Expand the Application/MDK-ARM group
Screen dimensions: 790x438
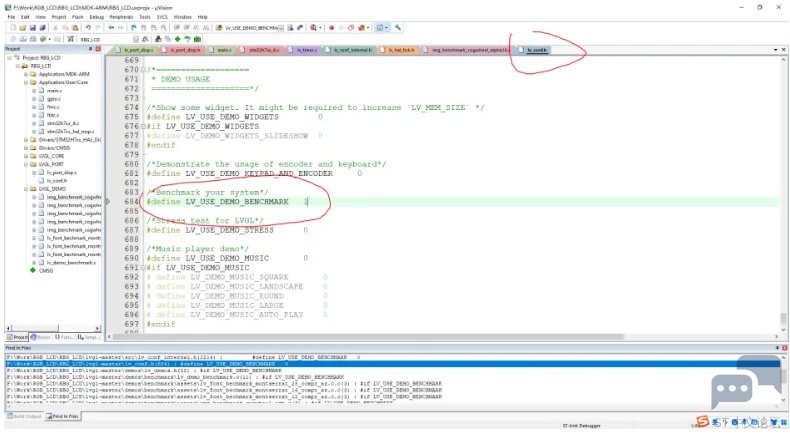(x=26, y=74)
